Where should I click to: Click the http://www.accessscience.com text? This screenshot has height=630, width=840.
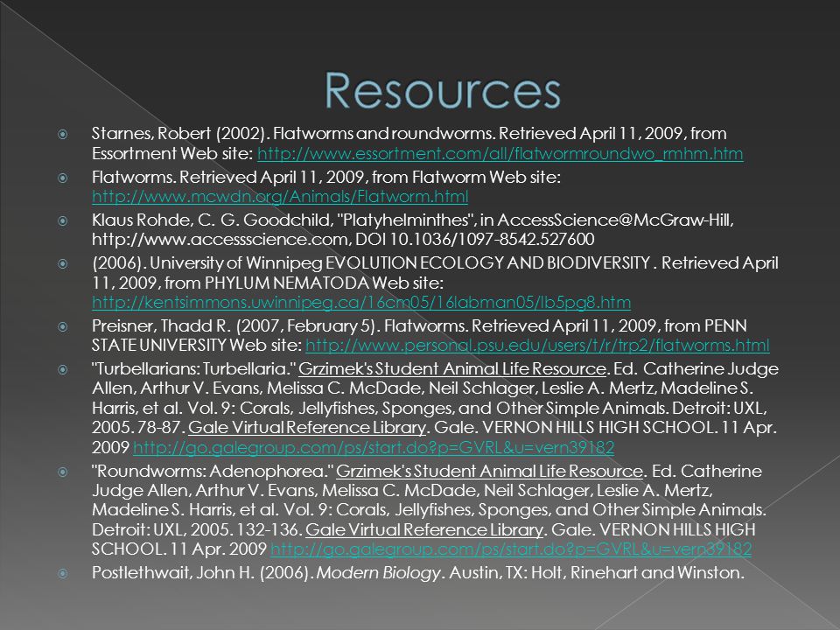[x=220, y=239]
